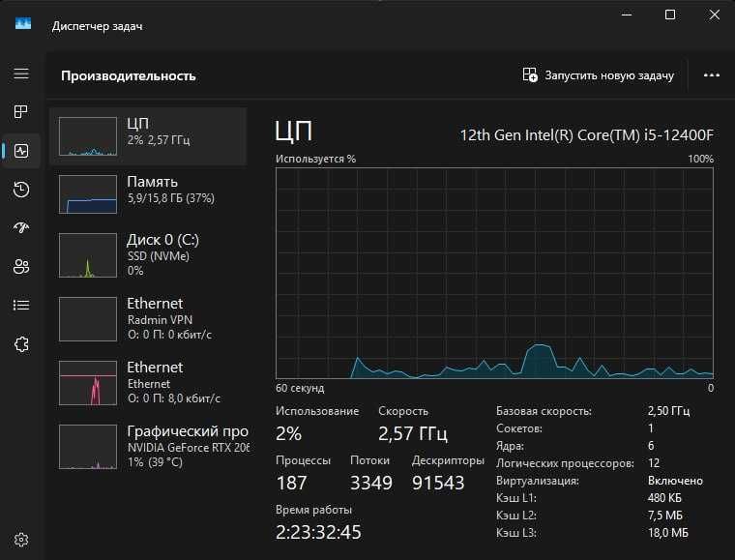Minimize the Task Manager window
Screen dimensions: 735x560
pos(627,15)
